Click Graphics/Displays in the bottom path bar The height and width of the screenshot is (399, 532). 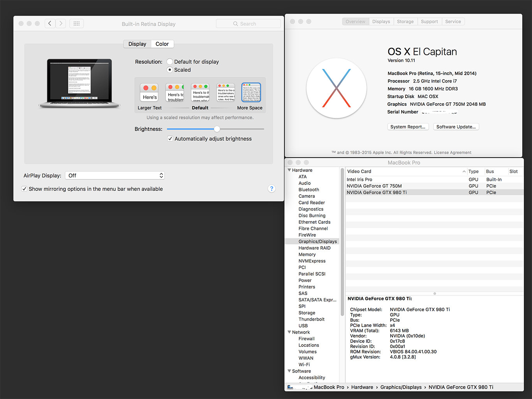[x=401, y=387]
